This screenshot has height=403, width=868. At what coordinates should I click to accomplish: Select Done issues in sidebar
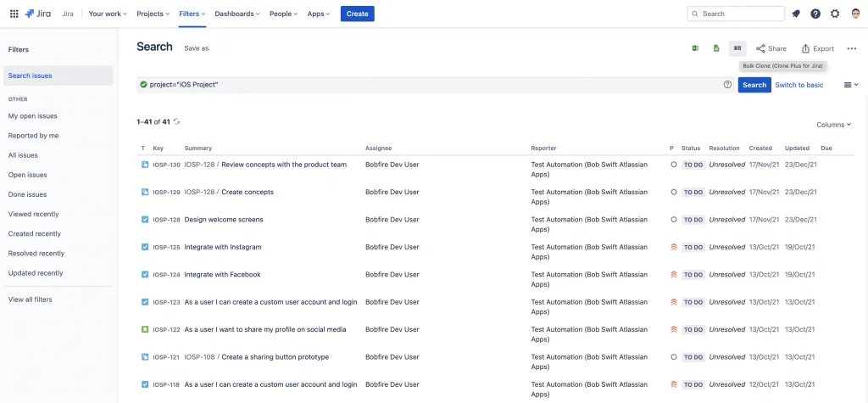click(x=27, y=194)
